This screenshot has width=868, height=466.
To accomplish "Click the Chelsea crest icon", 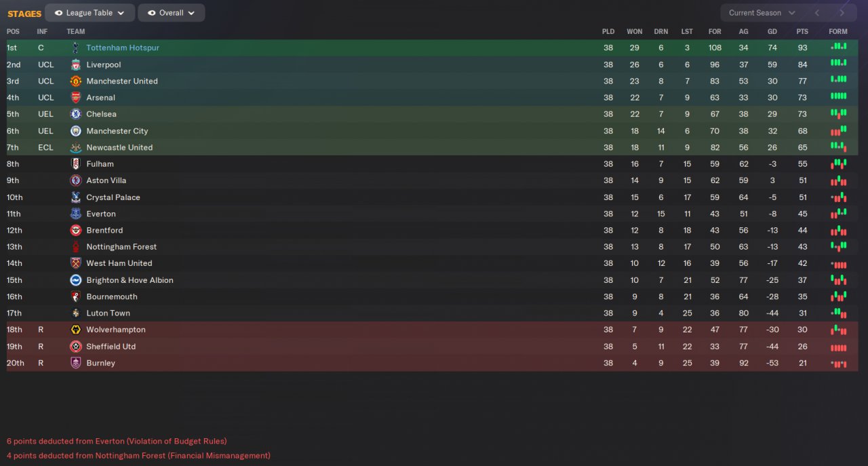I will 75,114.
